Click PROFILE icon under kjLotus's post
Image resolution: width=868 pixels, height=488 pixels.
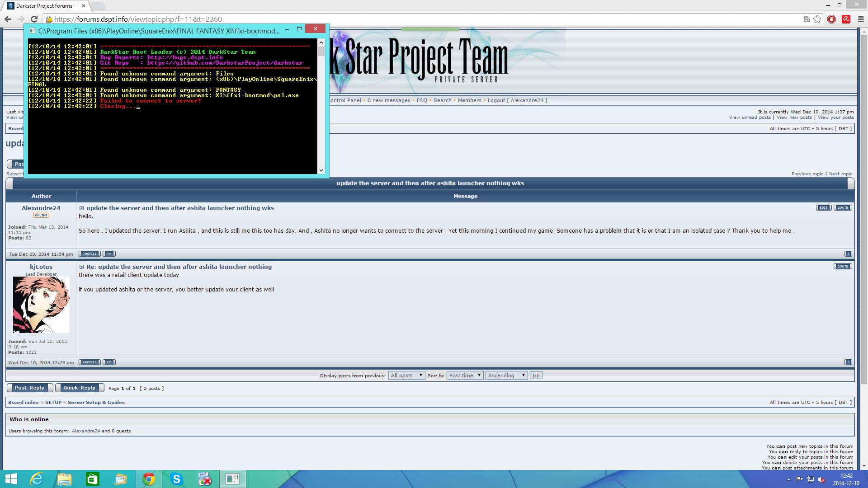[90, 362]
